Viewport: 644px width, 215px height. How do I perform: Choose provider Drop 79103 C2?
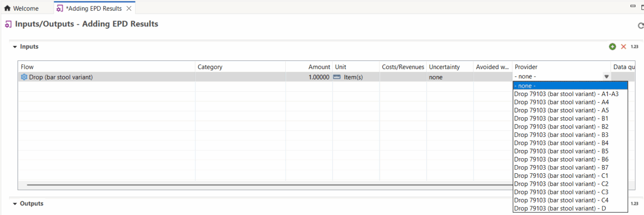pyautogui.click(x=570, y=184)
